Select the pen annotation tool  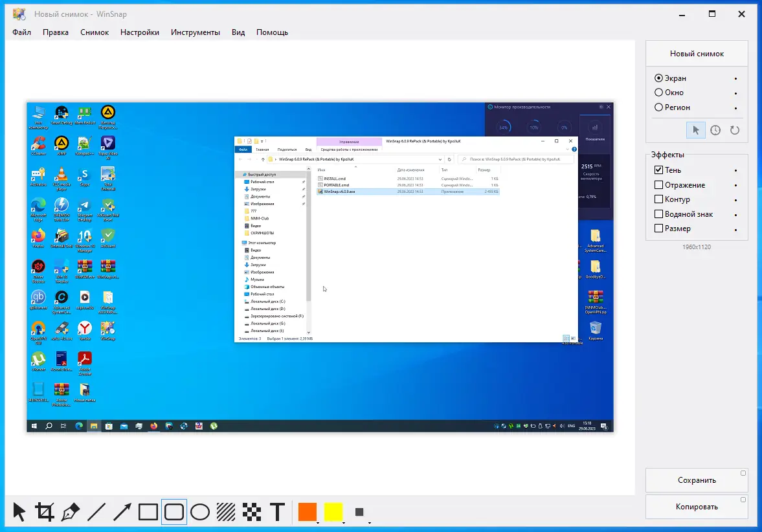[70, 511]
